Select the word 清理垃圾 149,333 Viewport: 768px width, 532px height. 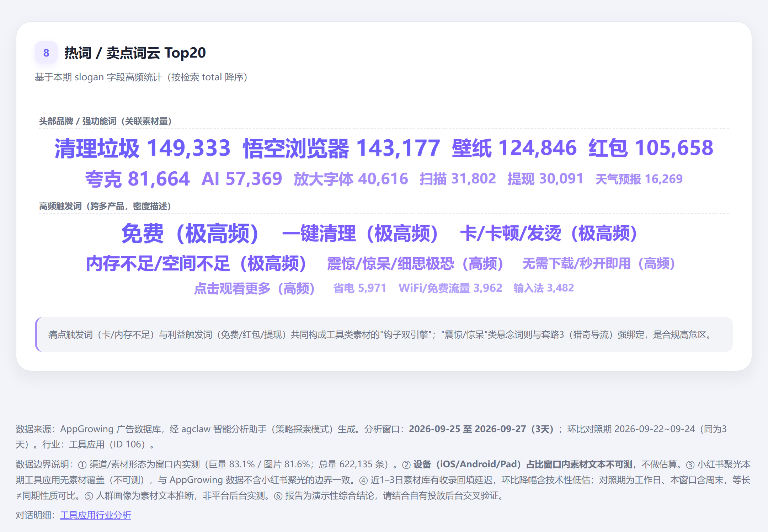tap(143, 148)
